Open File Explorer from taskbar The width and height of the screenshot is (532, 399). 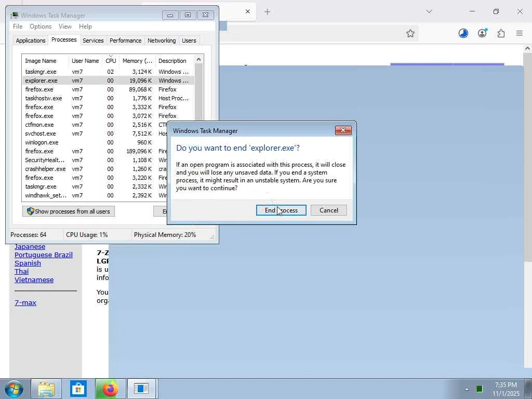tap(46, 389)
